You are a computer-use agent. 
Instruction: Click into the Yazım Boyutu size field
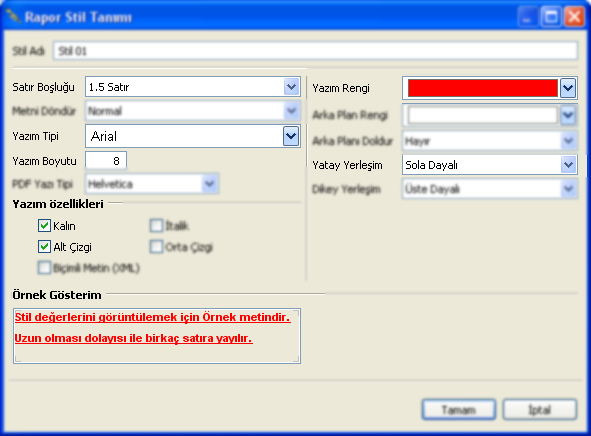tap(106, 161)
